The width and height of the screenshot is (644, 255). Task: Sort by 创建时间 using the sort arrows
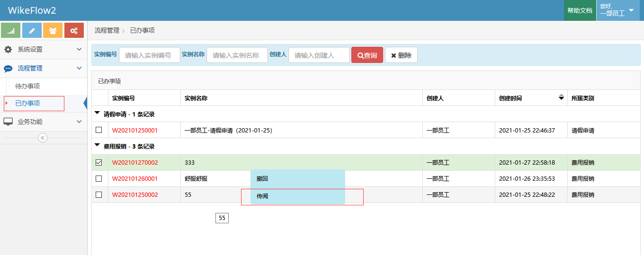click(562, 97)
